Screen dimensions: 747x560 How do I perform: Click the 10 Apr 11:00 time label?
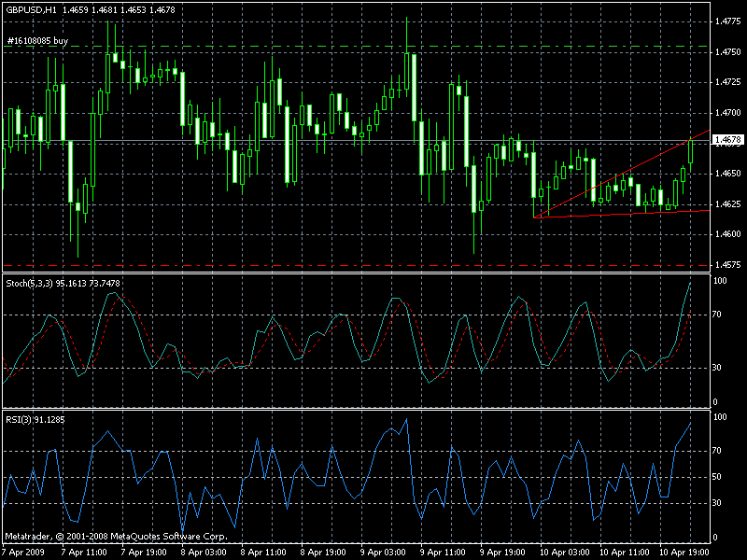(x=624, y=553)
